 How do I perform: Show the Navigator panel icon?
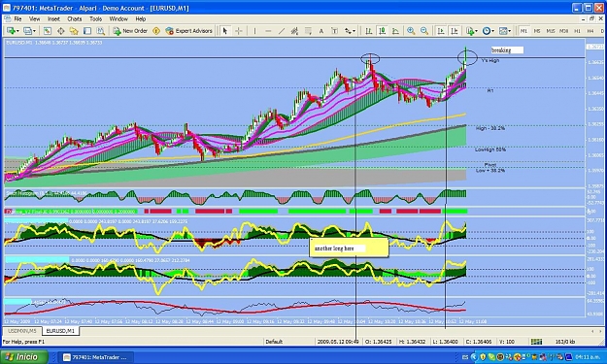coord(74,31)
